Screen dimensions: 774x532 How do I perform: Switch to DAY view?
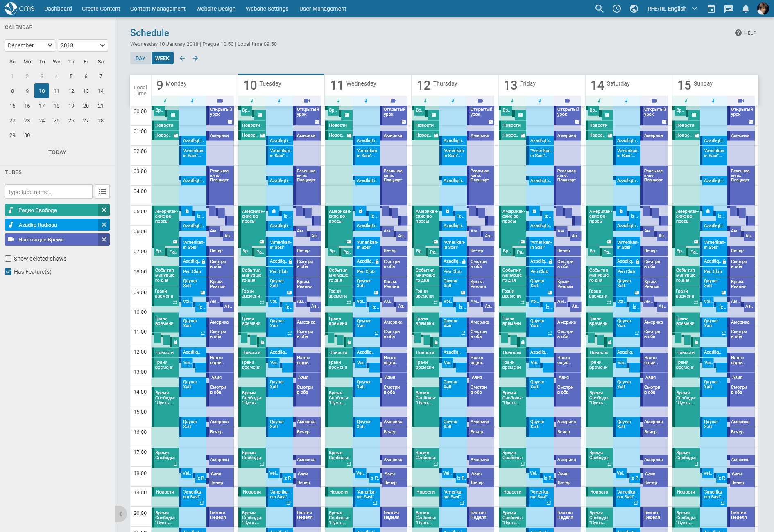(x=140, y=58)
